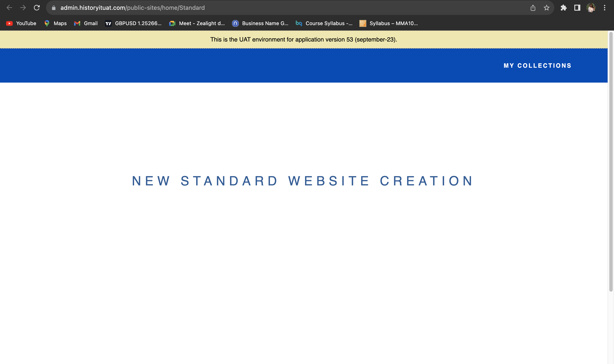Open the YouTube bookmark
The image size is (614, 364).
coord(21,23)
